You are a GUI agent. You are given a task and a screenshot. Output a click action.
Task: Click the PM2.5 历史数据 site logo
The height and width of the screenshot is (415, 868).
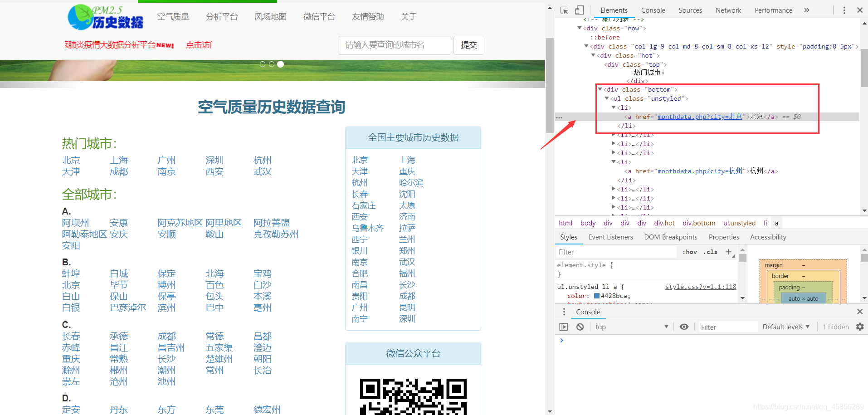[105, 17]
